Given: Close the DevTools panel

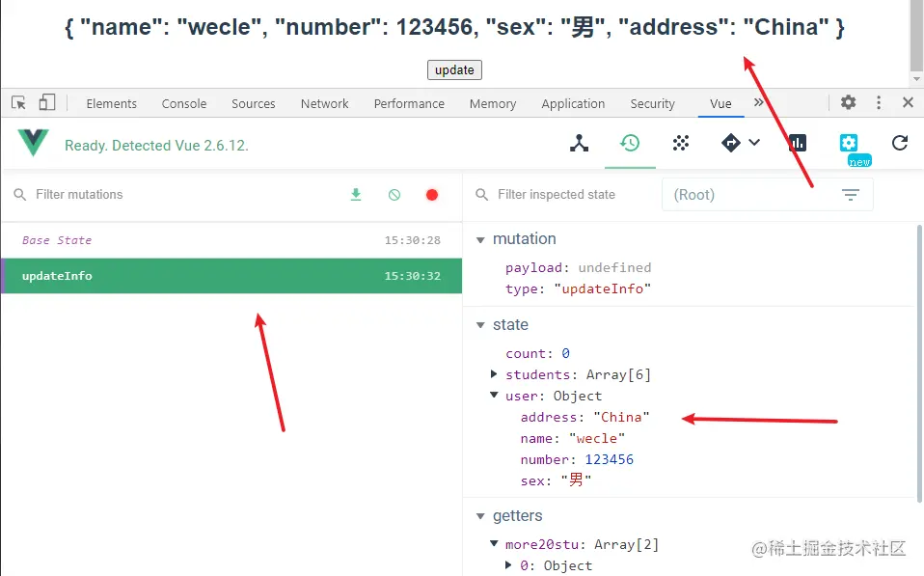Looking at the screenshot, I should click(909, 102).
